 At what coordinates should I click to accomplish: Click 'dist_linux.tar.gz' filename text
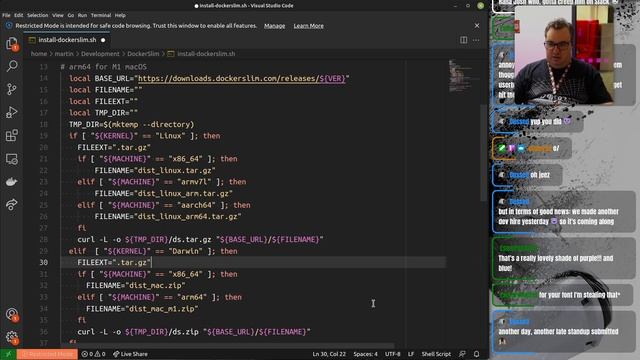(x=176, y=170)
